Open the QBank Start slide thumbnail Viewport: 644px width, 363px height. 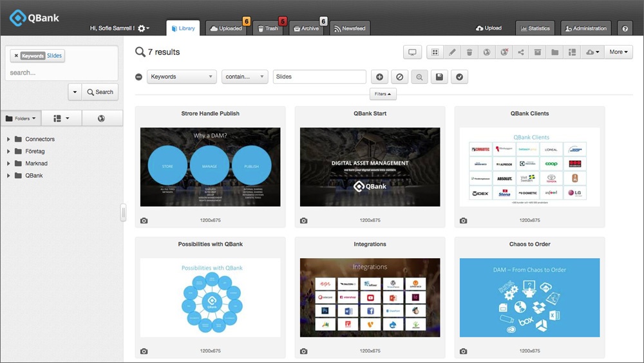[370, 167]
